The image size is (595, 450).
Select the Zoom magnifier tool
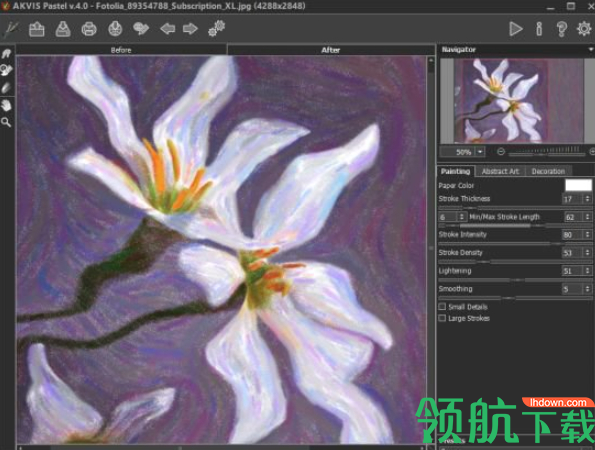(6, 122)
